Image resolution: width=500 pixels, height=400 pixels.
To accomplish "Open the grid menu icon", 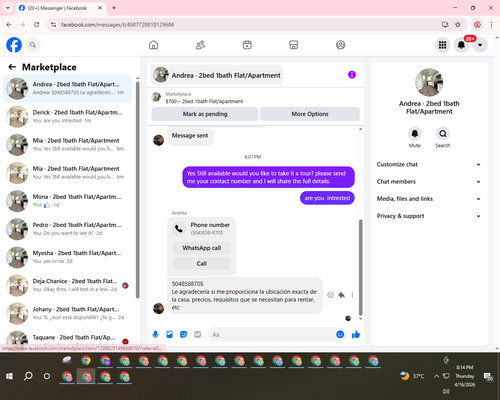I will click(442, 45).
